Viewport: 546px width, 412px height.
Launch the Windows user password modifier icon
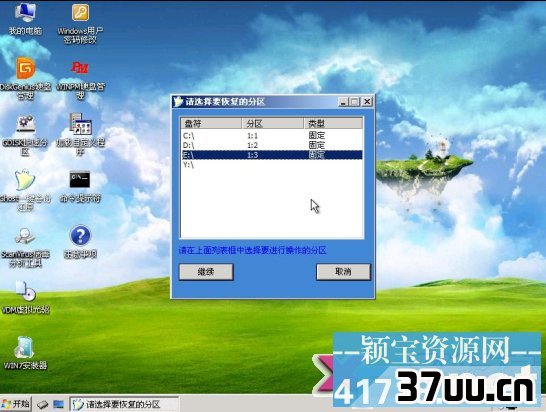(80, 22)
